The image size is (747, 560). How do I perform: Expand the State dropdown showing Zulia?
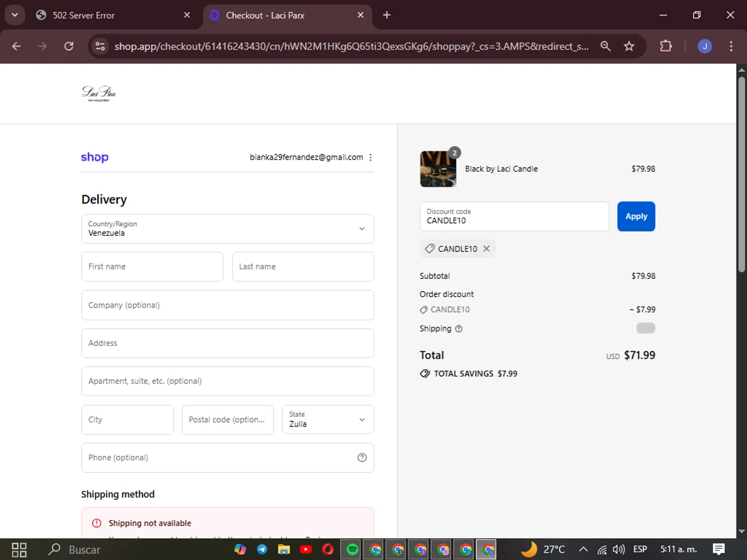point(328,420)
